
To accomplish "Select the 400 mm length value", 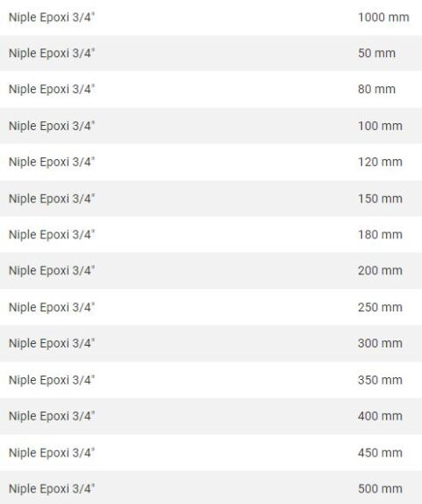I will 380,416.
